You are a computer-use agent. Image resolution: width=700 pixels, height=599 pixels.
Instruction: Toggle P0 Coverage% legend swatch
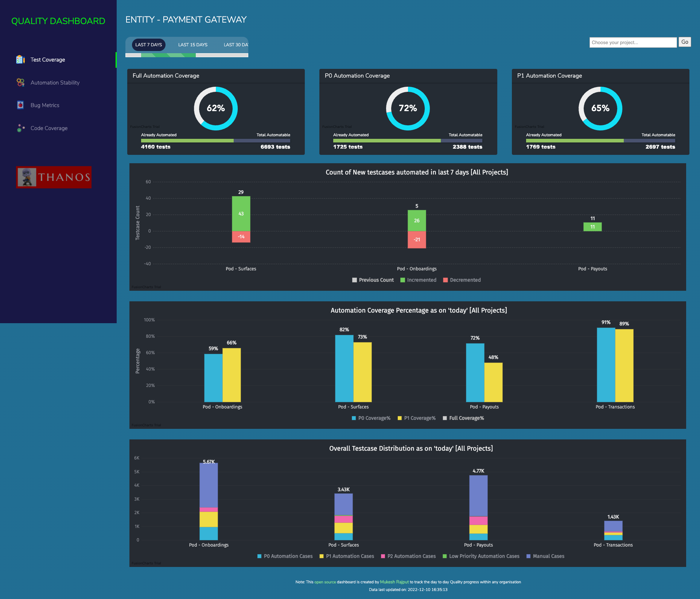pyautogui.click(x=354, y=418)
